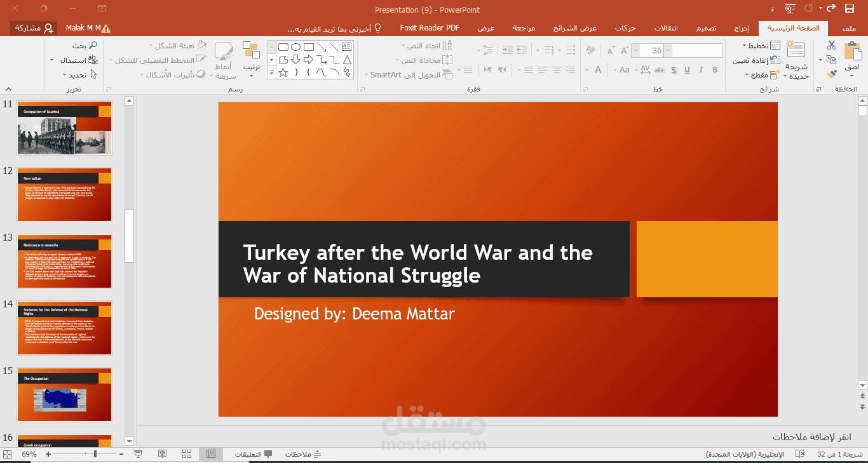Pick the five-point star shape
This screenshot has width=868, height=463.
click(283, 72)
